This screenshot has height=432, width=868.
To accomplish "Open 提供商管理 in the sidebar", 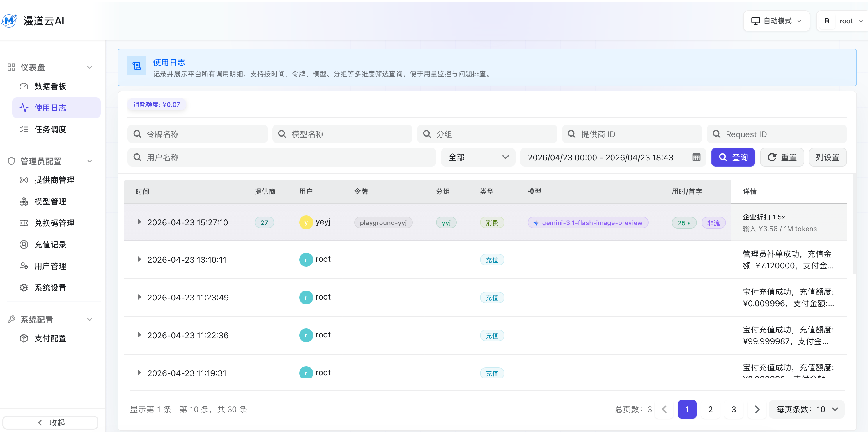I will point(56,180).
